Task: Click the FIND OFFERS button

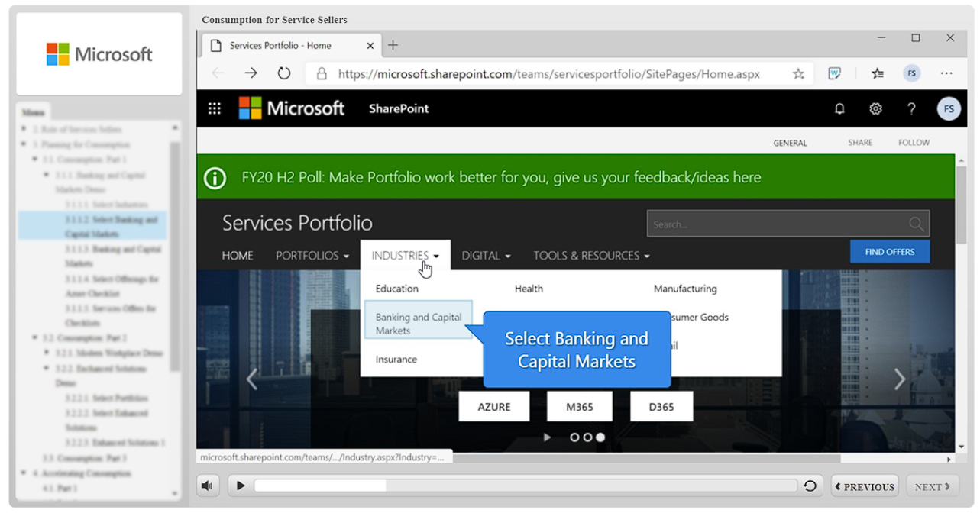Action: click(x=890, y=251)
